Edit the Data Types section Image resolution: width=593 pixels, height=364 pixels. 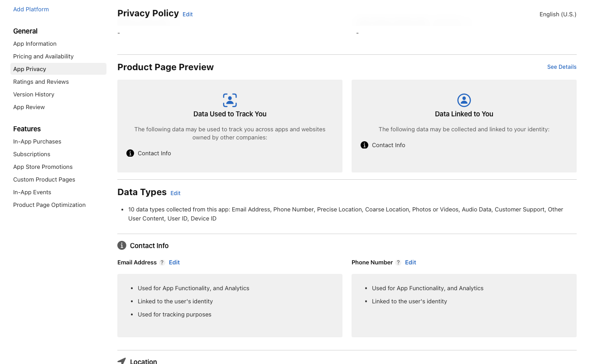[x=175, y=193]
